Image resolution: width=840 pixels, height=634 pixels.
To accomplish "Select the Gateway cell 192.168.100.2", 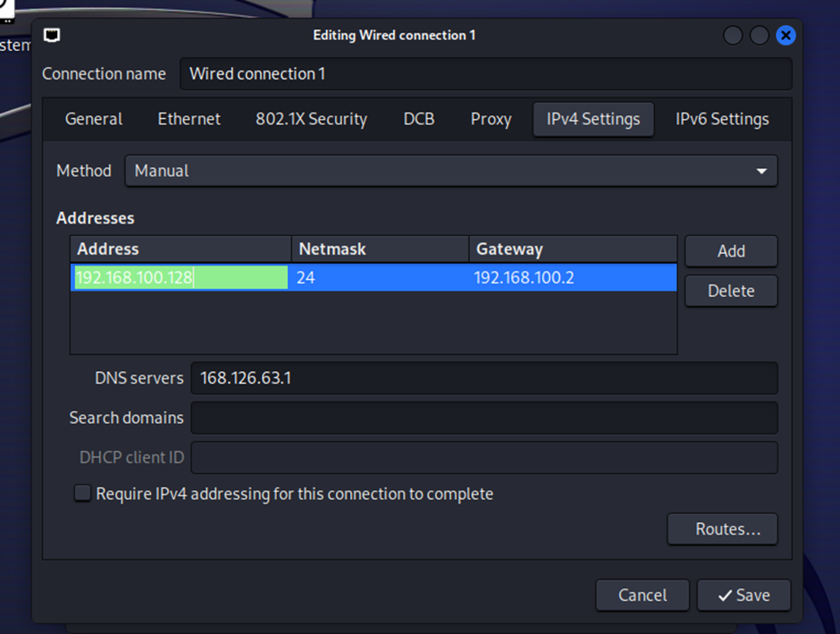I will tap(573, 277).
